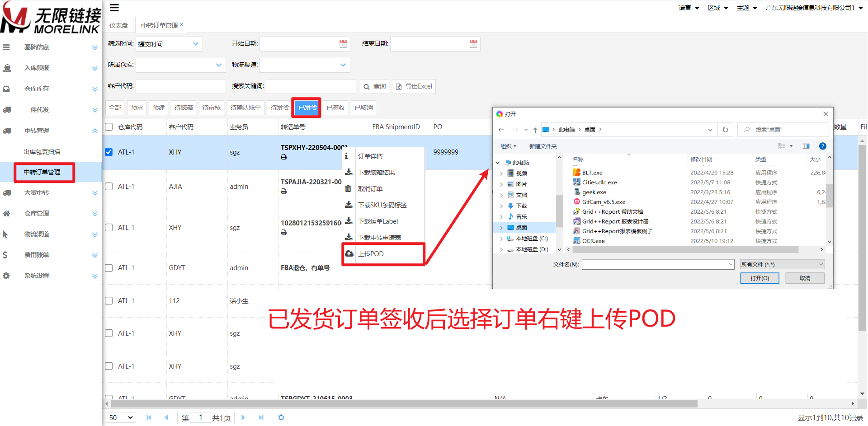Select BLT.exe file
Image resolution: width=868 pixels, height=426 pixels.
point(592,173)
